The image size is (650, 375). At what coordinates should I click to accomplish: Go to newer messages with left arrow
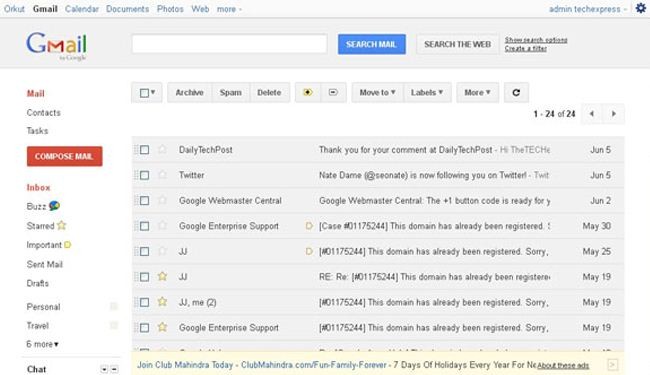coord(592,114)
